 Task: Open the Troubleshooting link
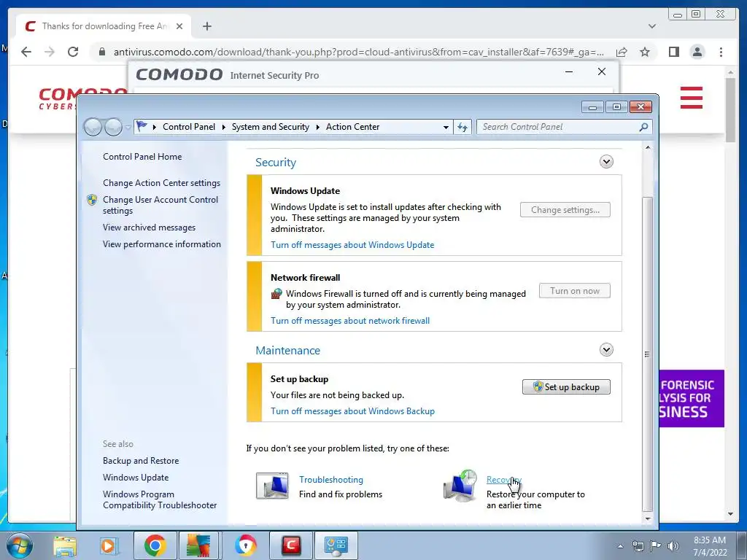point(331,480)
